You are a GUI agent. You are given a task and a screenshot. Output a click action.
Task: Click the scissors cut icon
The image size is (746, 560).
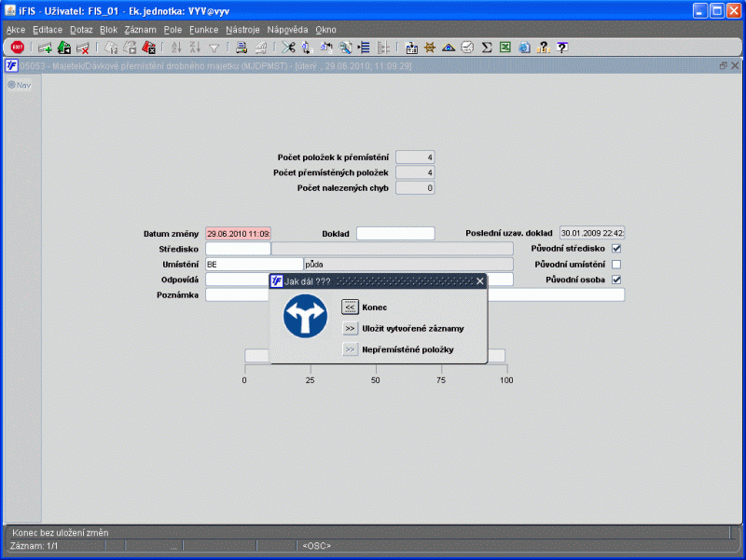(x=288, y=48)
